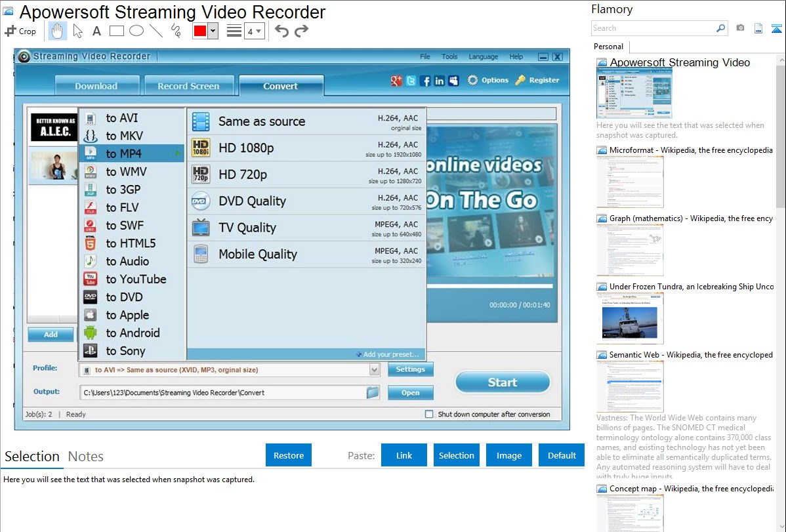Open the color picker dropdown arrow
This screenshot has width=786, height=532.
213,31
